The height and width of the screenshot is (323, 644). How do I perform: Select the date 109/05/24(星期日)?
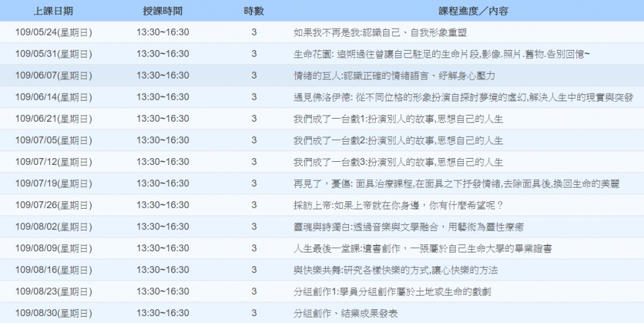pos(54,32)
